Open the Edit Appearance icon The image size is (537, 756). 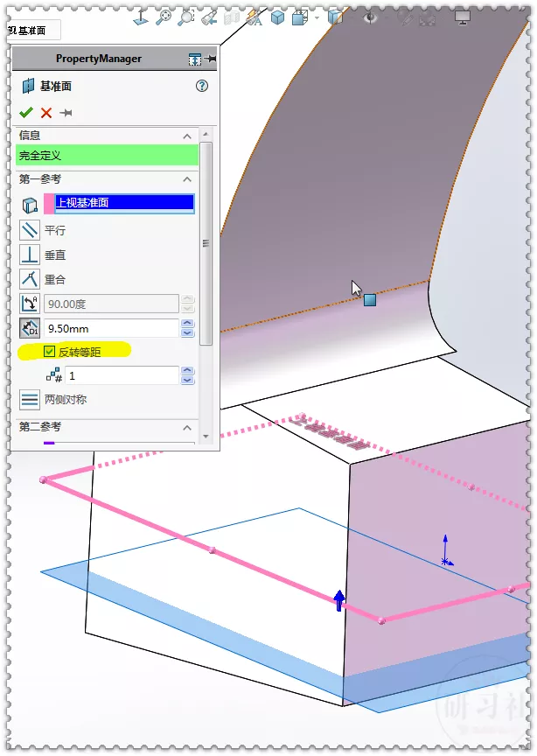(x=406, y=17)
